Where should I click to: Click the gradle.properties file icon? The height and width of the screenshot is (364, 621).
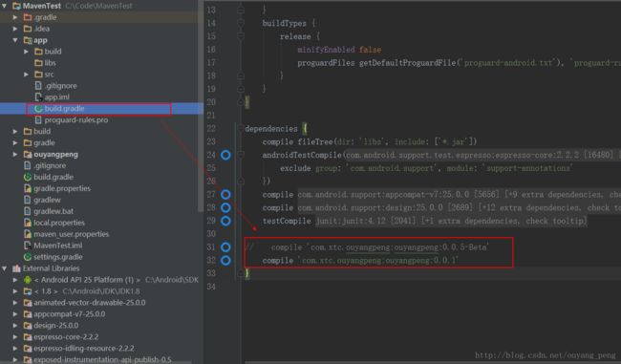[x=28, y=188]
